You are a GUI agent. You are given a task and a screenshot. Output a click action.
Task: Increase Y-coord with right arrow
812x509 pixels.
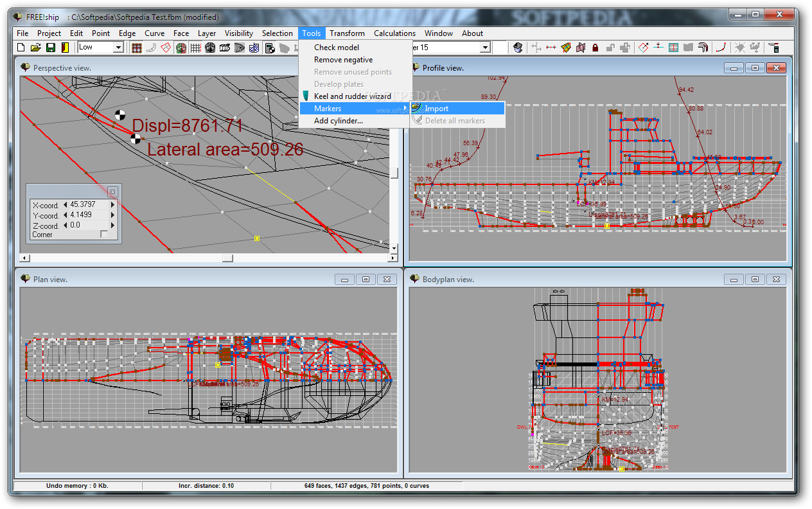click(x=113, y=215)
